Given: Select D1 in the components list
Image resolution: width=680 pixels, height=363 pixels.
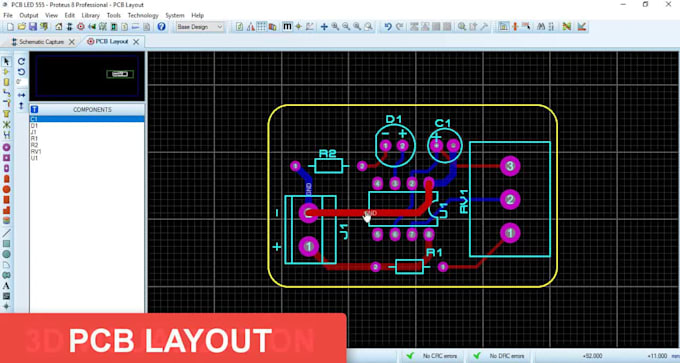Looking at the screenshot, I should tap(87, 125).
